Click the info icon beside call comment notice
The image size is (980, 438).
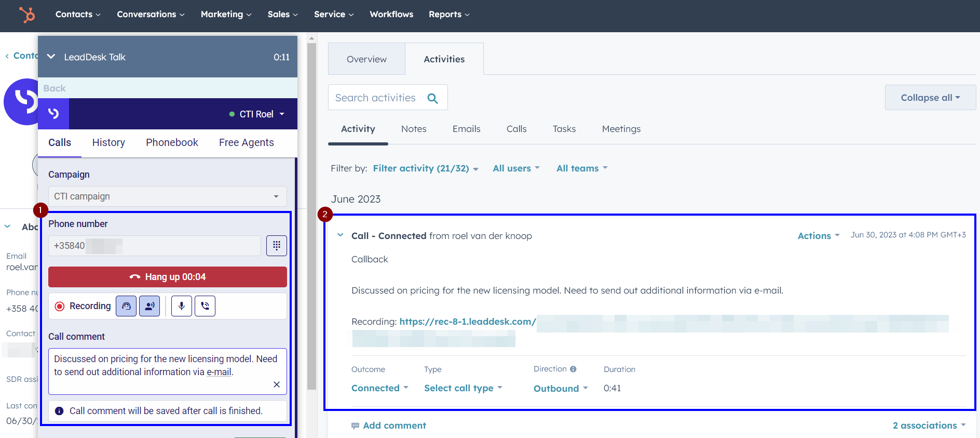(59, 411)
